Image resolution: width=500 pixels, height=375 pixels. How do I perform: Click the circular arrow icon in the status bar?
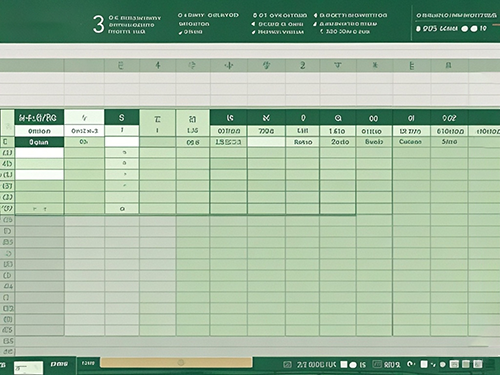(x=411, y=364)
